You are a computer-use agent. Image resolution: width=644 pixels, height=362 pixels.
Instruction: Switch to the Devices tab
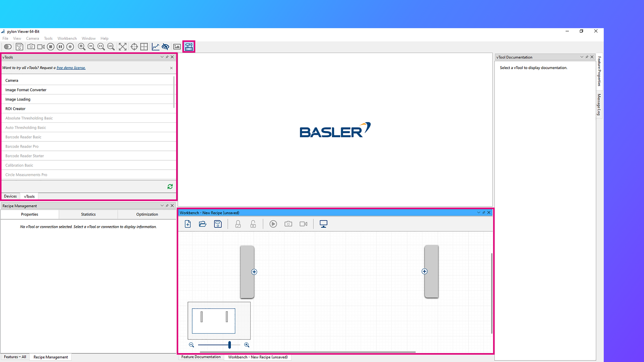(10, 196)
